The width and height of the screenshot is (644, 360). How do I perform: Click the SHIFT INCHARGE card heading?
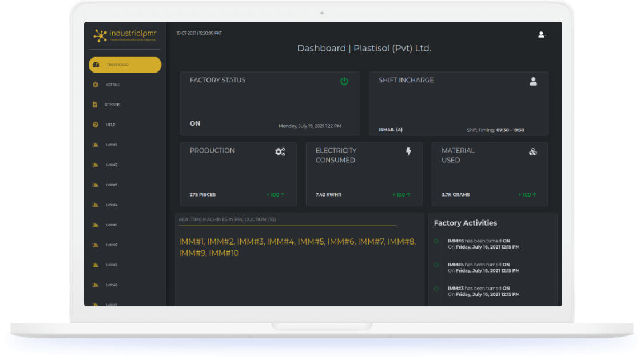(x=406, y=81)
